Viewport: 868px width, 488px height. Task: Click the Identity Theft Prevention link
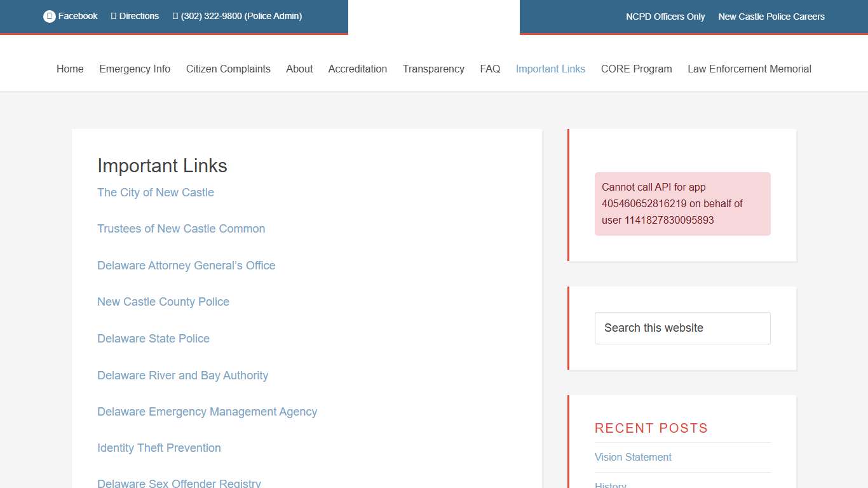tap(159, 448)
